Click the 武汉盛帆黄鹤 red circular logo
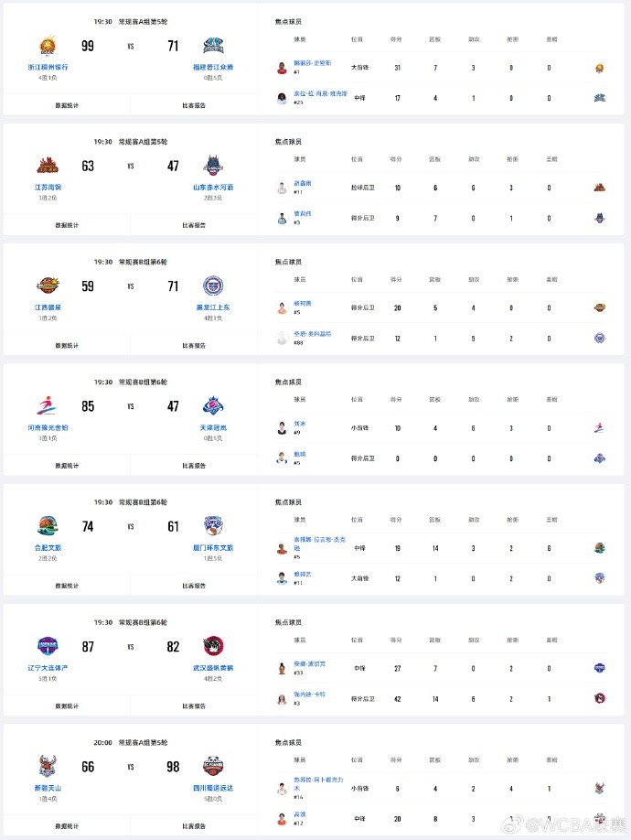Image resolution: width=631 pixels, height=840 pixels. 213,646
